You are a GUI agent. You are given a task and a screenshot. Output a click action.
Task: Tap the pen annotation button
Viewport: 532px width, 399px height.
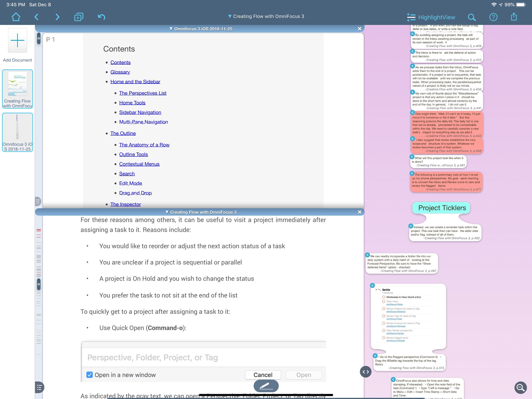pos(266,386)
